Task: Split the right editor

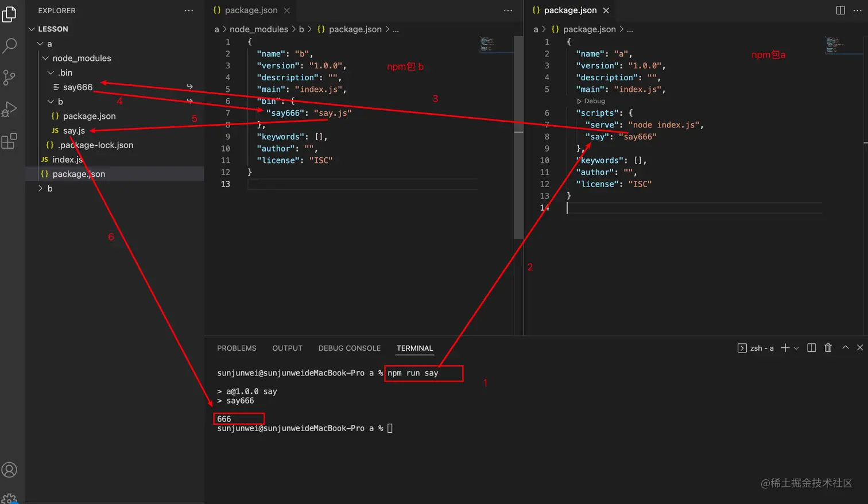Action: pos(840,10)
